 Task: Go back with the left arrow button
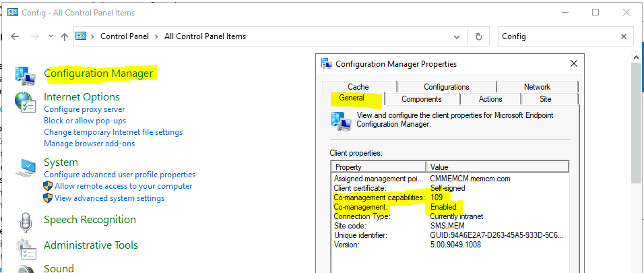(x=15, y=36)
